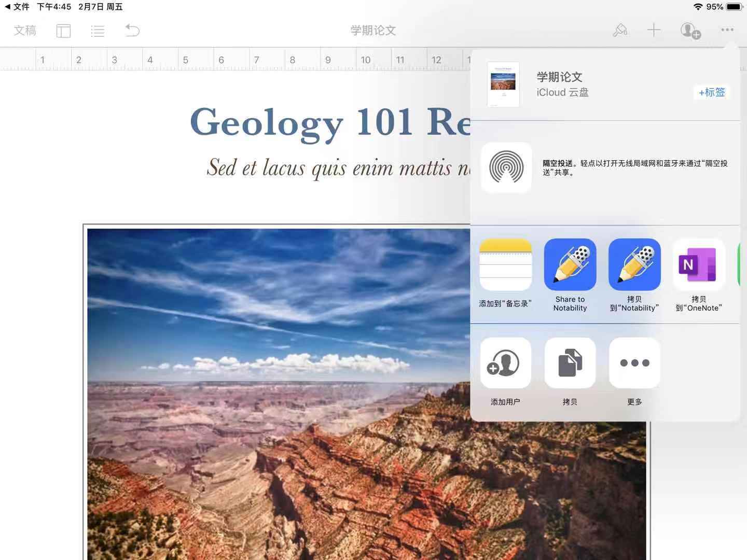Choose 添加到“备忘录” Notes icon

506,264
